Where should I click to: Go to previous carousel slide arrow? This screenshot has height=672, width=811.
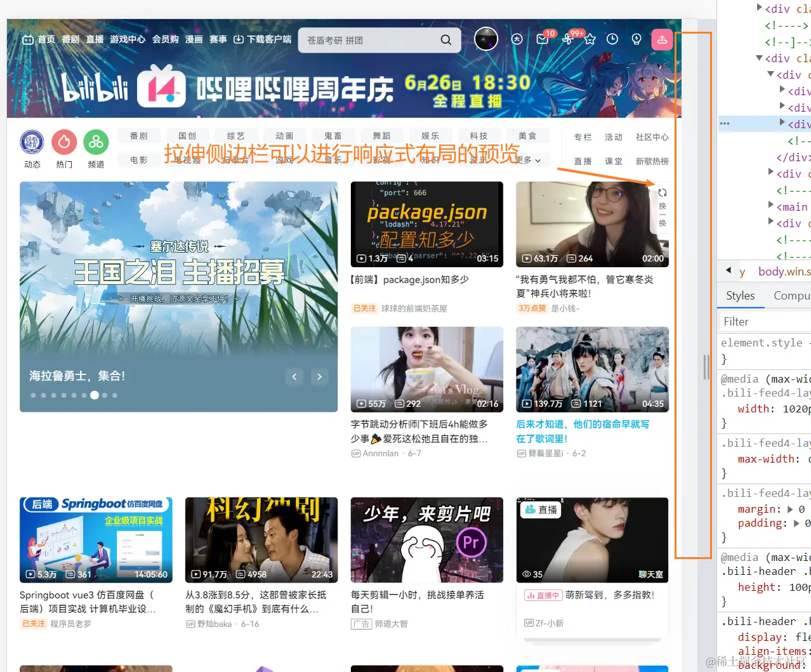point(294,377)
